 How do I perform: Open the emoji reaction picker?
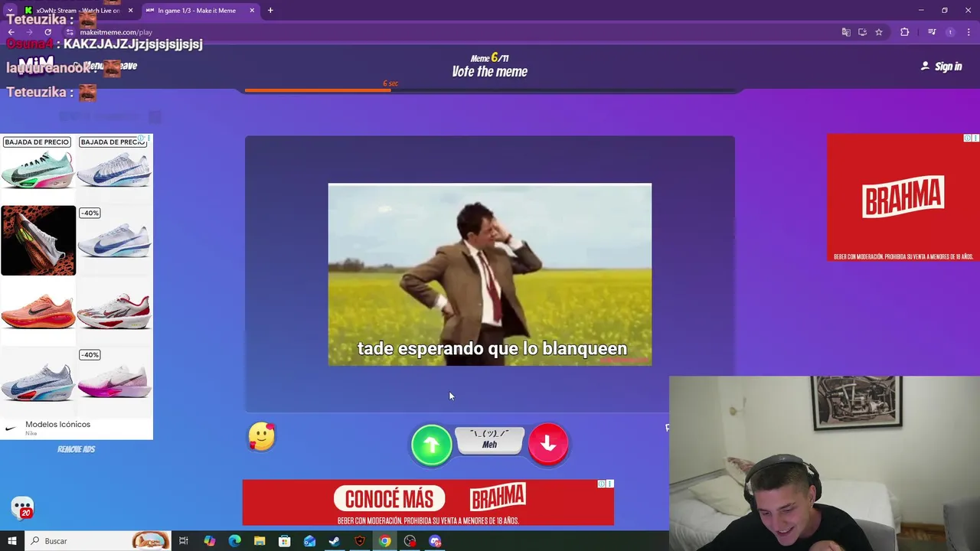(x=262, y=437)
